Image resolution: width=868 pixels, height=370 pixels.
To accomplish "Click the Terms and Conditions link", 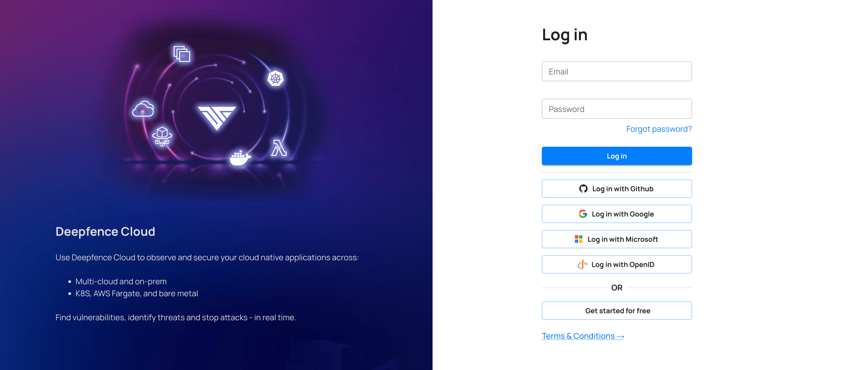I will tap(583, 335).
